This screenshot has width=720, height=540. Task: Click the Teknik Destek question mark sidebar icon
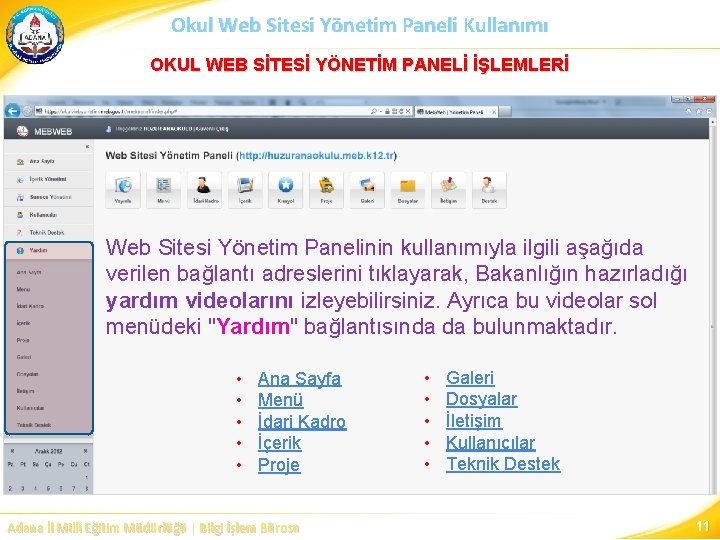20,233
